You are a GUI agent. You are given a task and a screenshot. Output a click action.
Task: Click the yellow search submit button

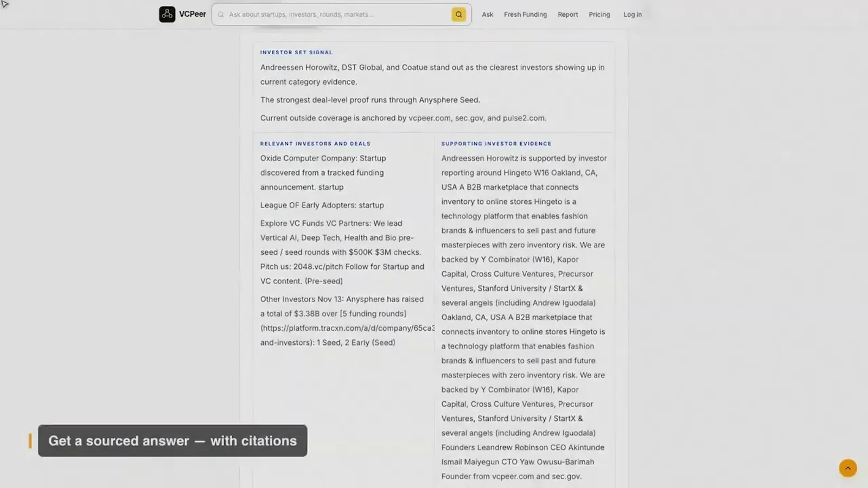(x=458, y=15)
